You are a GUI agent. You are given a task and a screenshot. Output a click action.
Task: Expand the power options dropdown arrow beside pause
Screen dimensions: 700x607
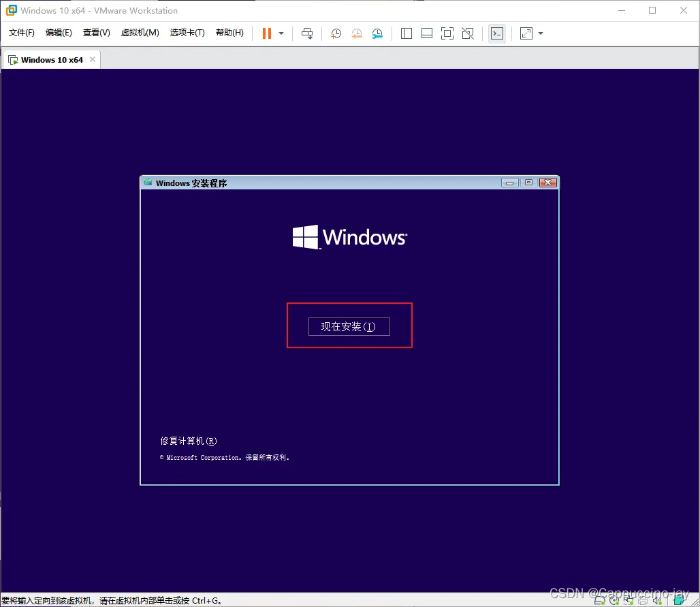[281, 33]
